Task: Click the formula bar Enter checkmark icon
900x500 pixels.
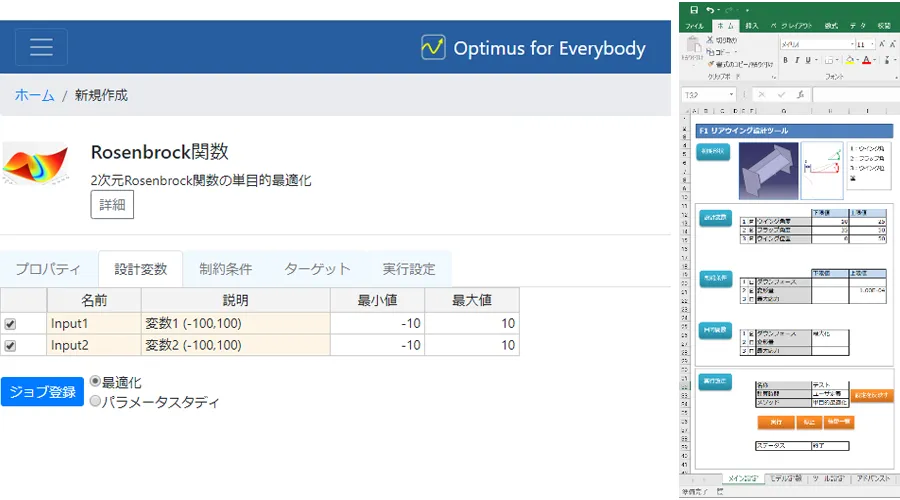Action: pyautogui.click(x=781, y=95)
